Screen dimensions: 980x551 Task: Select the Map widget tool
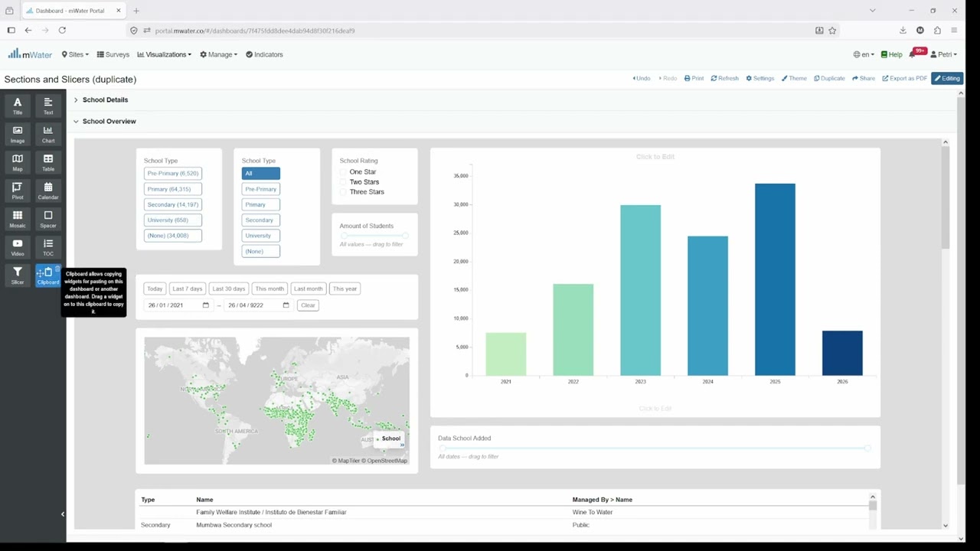click(x=17, y=162)
